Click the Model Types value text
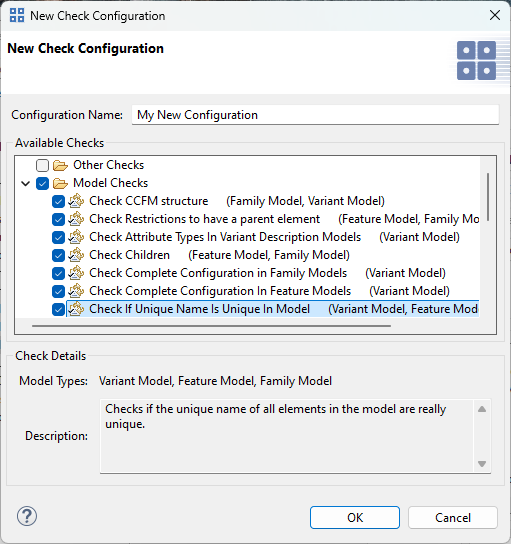Screen dimensions: 511x544 click(215, 381)
